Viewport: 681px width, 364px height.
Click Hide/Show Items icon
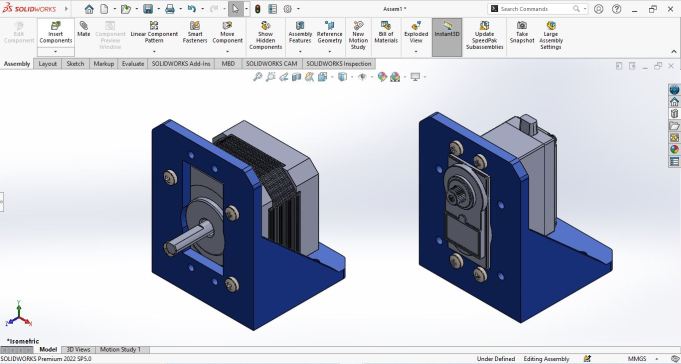[x=362, y=77]
